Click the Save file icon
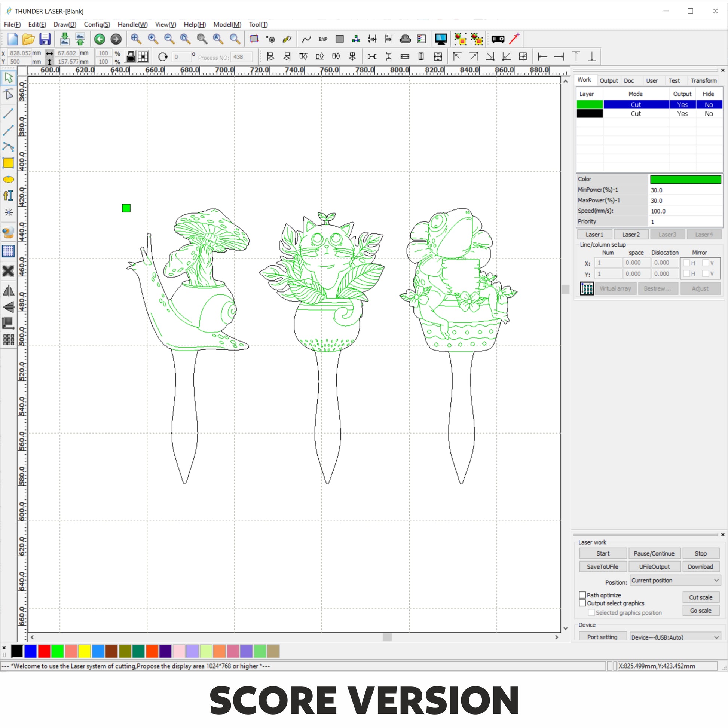This screenshot has height=728, width=728. point(45,39)
